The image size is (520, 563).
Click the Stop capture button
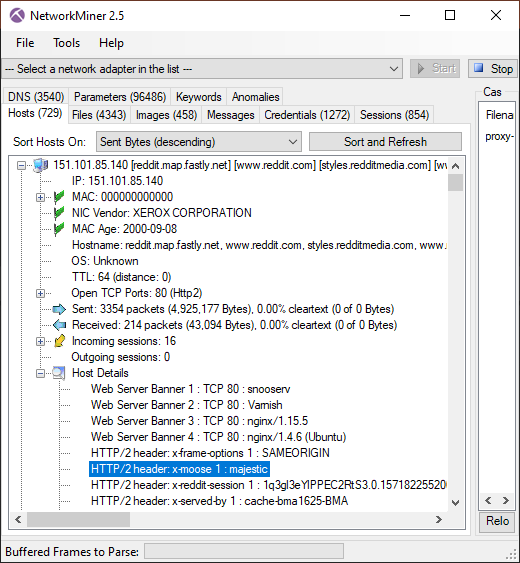coord(493,68)
